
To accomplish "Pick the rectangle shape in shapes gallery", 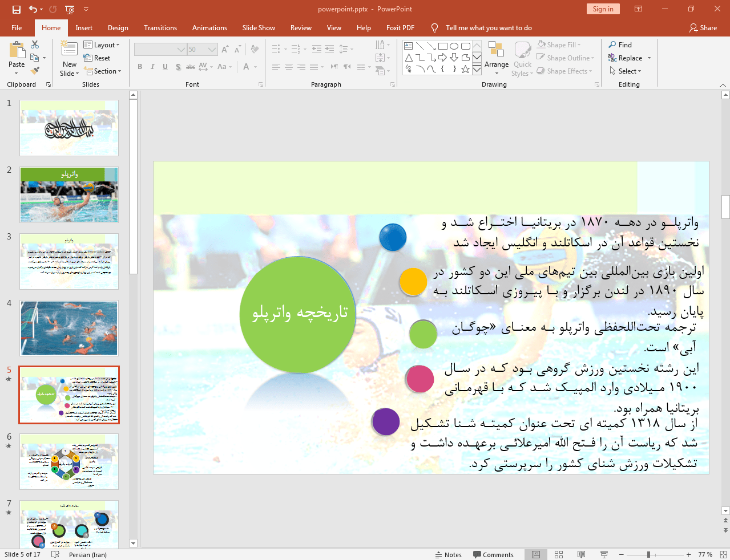I will pyautogui.click(x=442, y=46).
